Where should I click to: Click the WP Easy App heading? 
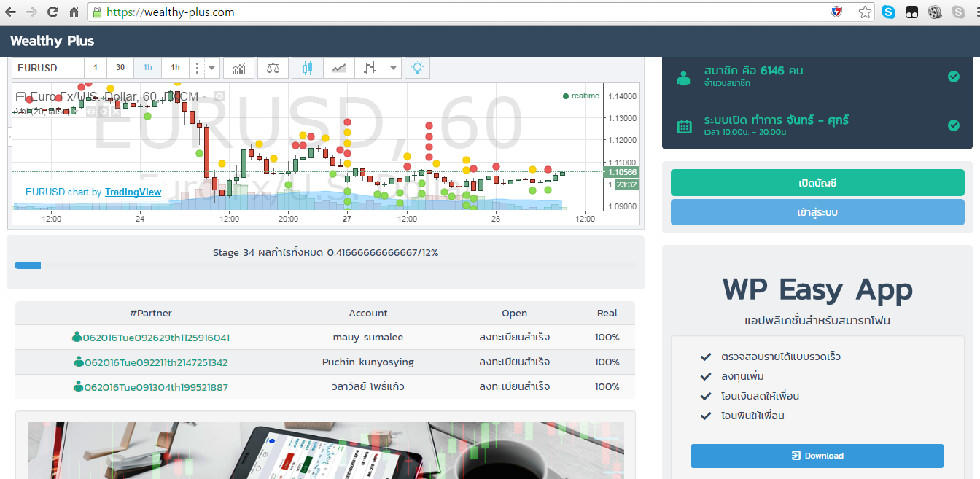click(x=817, y=290)
